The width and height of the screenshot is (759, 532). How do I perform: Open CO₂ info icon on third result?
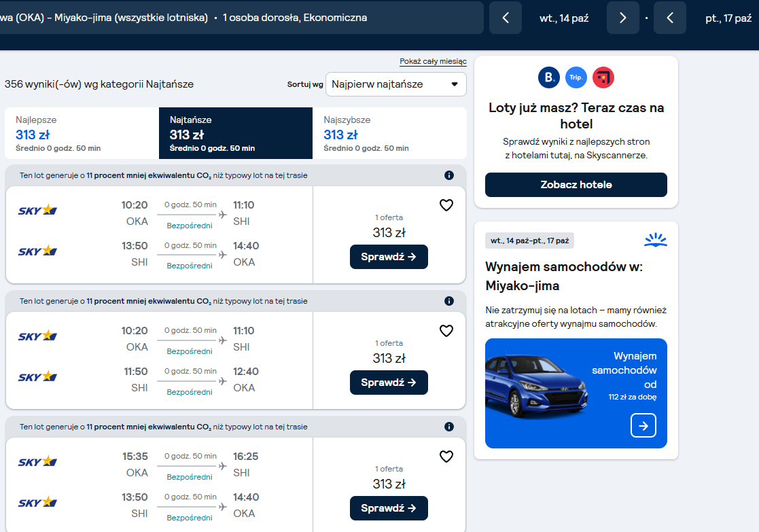click(448, 427)
